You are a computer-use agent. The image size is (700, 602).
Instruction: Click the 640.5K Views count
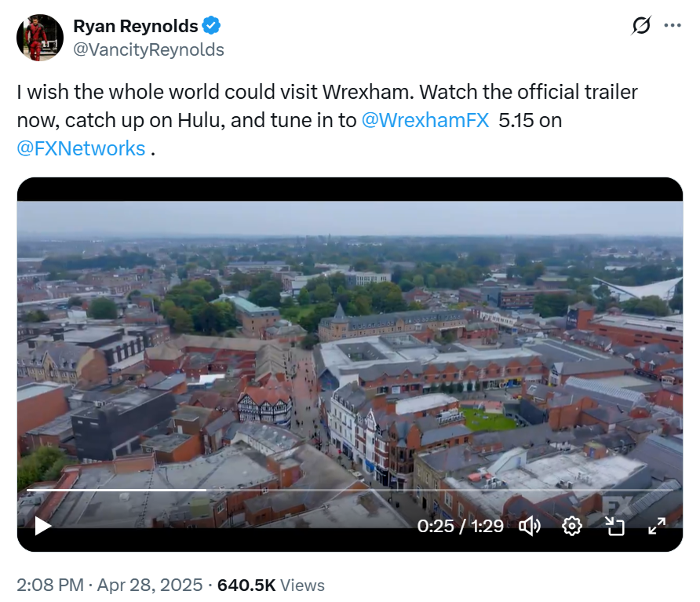271,585
